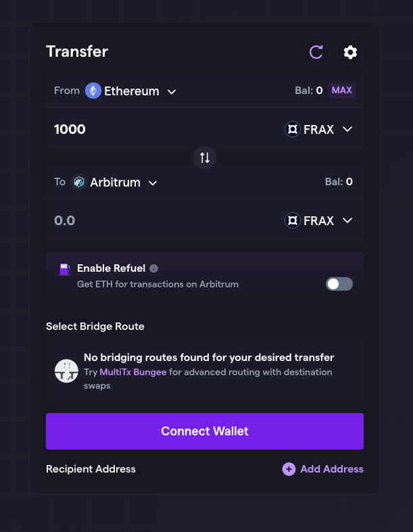The image size is (413, 532).
Task: Click the Arbitrum network logo
Action: click(x=79, y=183)
